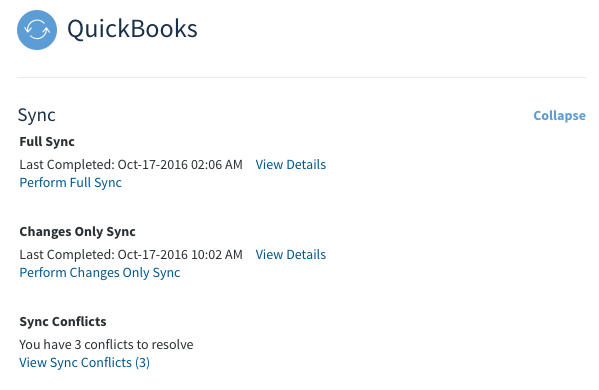Screen dimensions: 599x390
Task: Select the QuickBooks page title
Action: point(132,29)
